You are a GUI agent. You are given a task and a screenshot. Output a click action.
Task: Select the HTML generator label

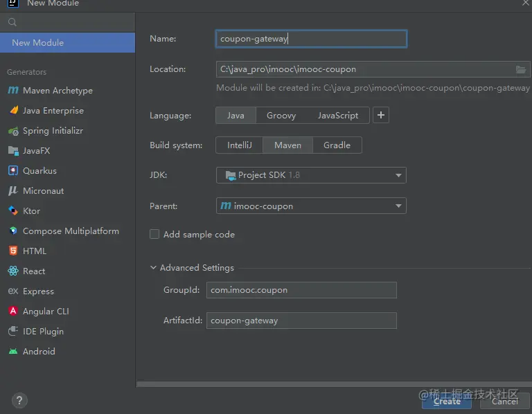34,251
